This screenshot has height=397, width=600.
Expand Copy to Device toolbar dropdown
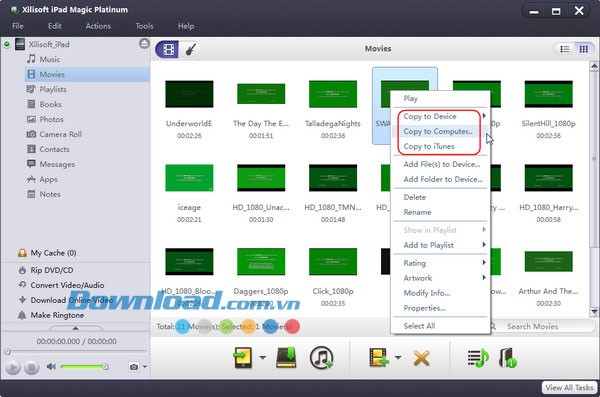tap(262, 358)
